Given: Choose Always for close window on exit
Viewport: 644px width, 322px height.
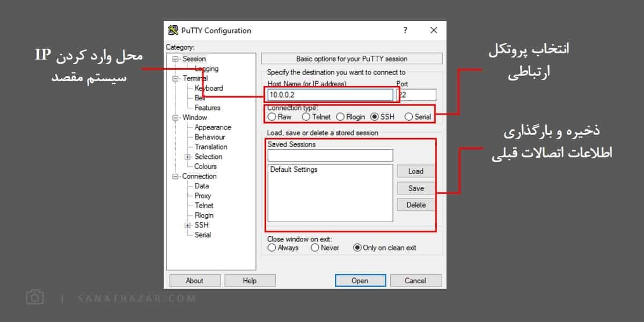Looking at the screenshot, I should (272, 248).
